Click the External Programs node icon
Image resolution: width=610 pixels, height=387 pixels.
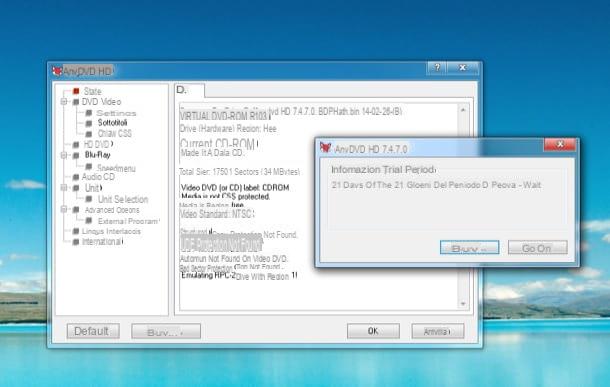[89, 221]
